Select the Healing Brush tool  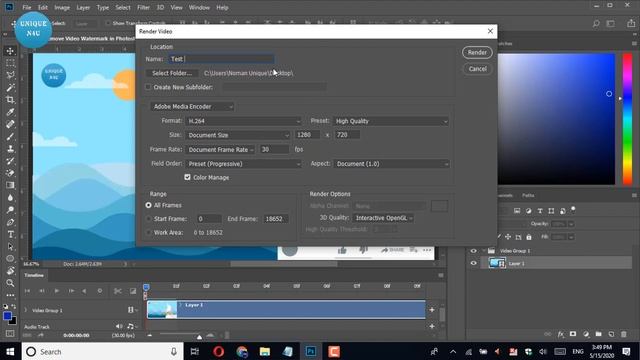click(x=10, y=124)
